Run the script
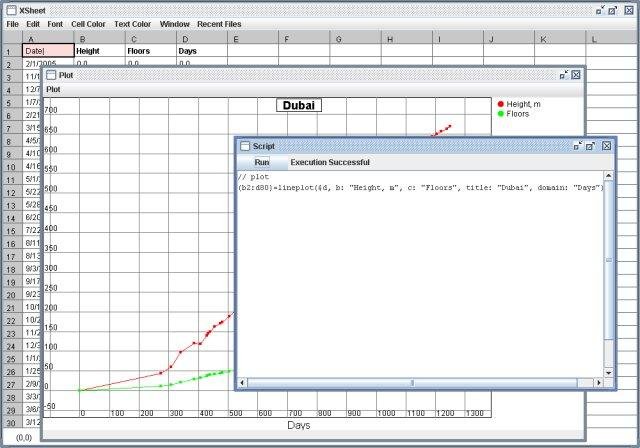The height and width of the screenshot is (448, 640). (262, 162)
